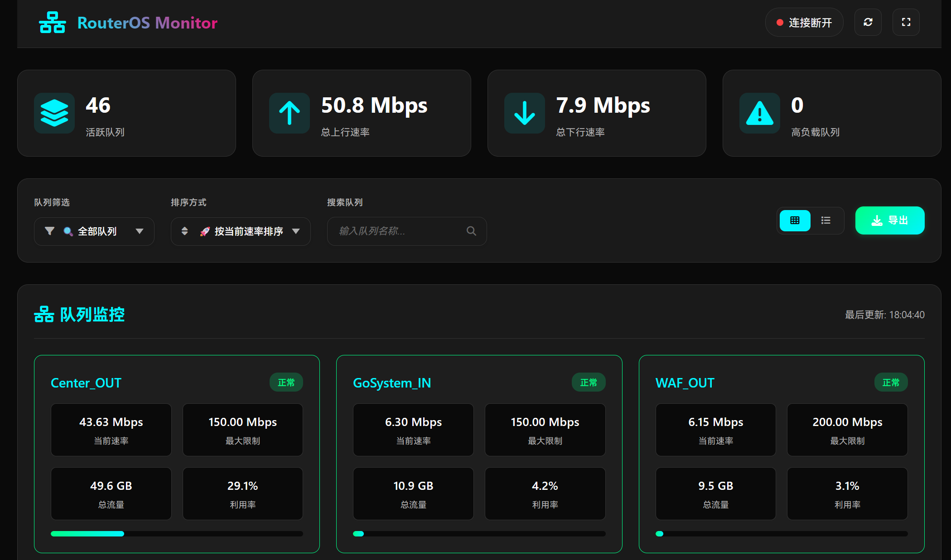Click the warning triangle icon on high-load card
Image resolution: width=951 pixels, height=560 pixels.
[x=760, y=113]
